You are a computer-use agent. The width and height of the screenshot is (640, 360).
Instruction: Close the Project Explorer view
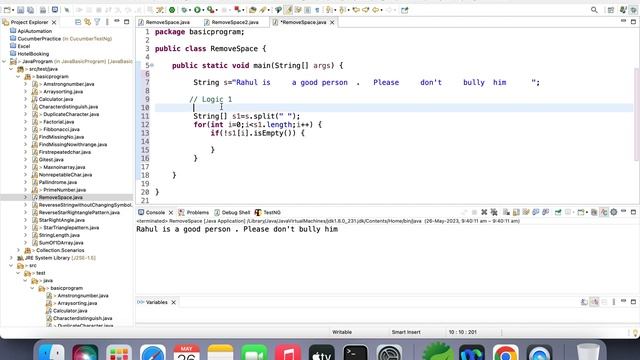[x=54, y=22]
